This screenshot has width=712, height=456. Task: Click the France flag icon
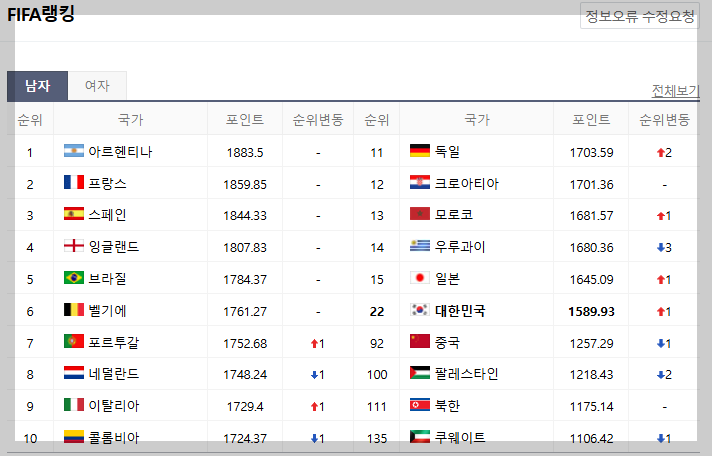[74, 182]
